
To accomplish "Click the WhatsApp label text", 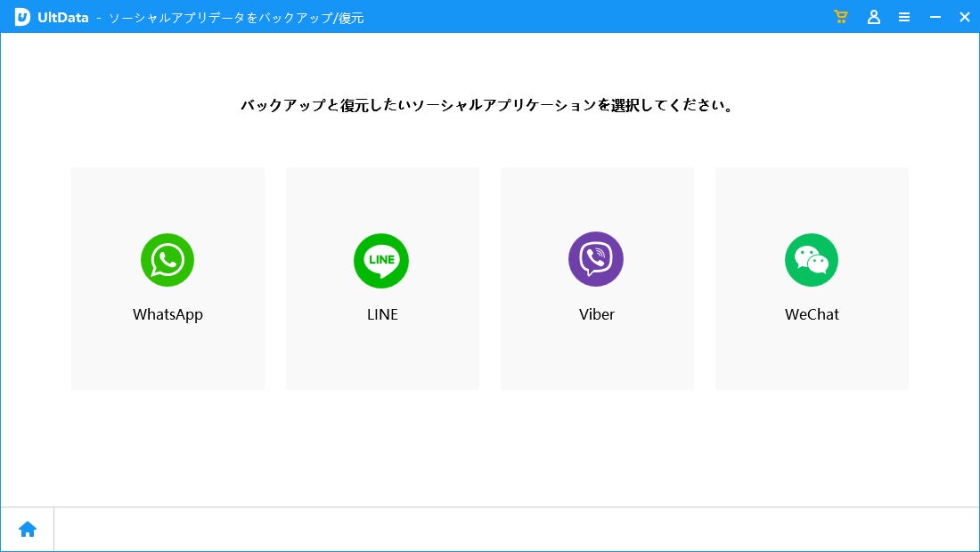I will 167,314.
